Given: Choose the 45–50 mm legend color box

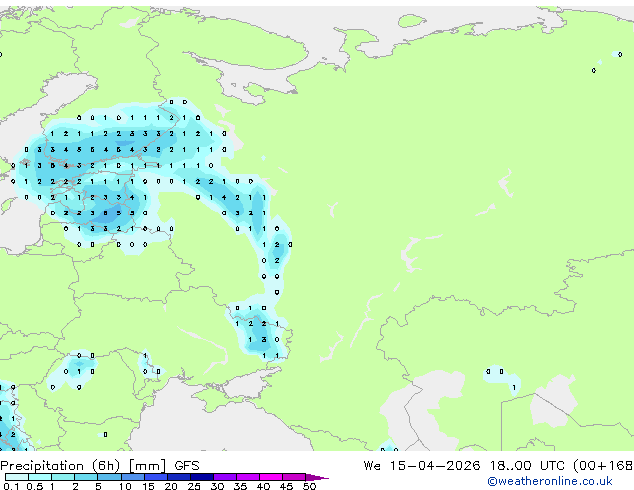Looking at the screenshot, I should tap(294, 477).
